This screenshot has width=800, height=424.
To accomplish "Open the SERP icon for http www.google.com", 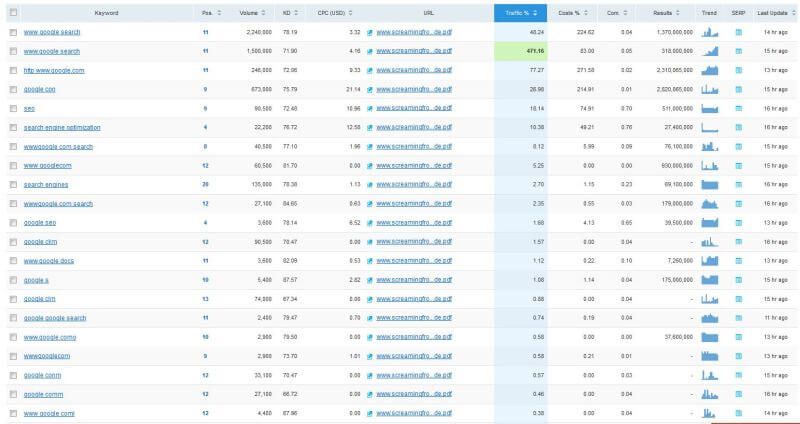I will (x=738, y=70).
